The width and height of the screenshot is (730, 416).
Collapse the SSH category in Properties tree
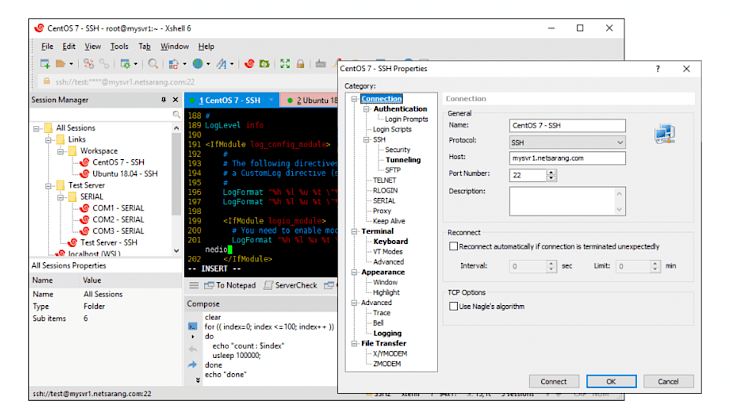(x=365, y=139)
